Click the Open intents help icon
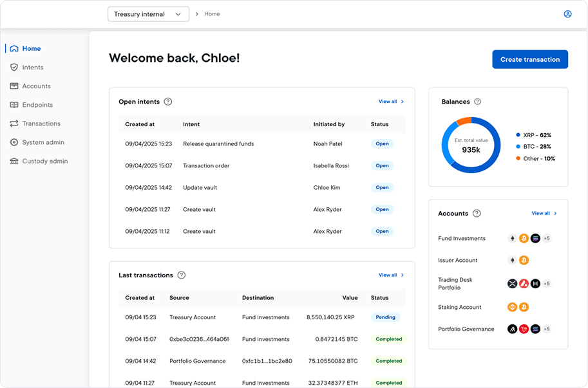The width and height of the screenshot is (588, 388). point(168,102)
